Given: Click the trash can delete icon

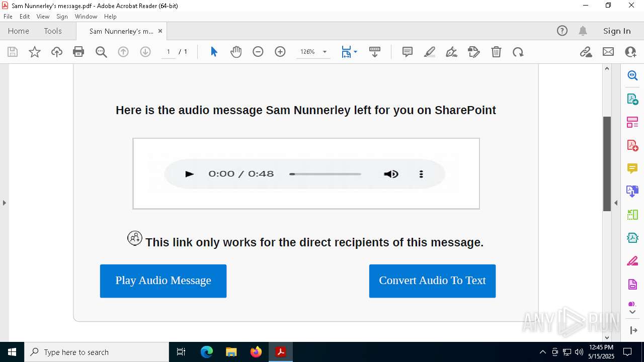Looking at the screenshot, I should (496, 52).
